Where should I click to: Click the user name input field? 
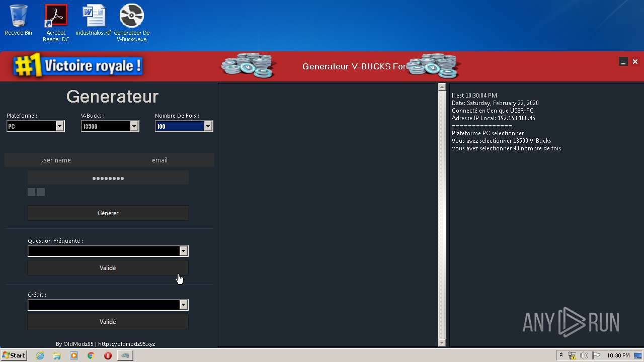[55, 160]
